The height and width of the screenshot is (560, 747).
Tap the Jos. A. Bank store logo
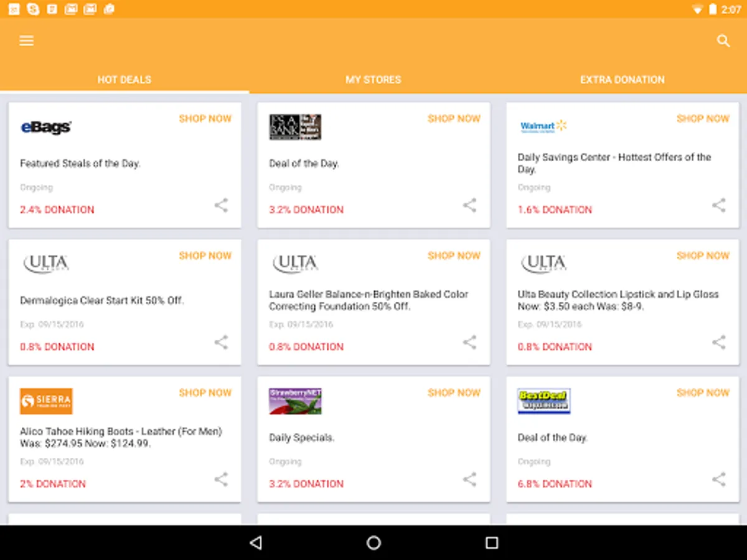point(295,127)
